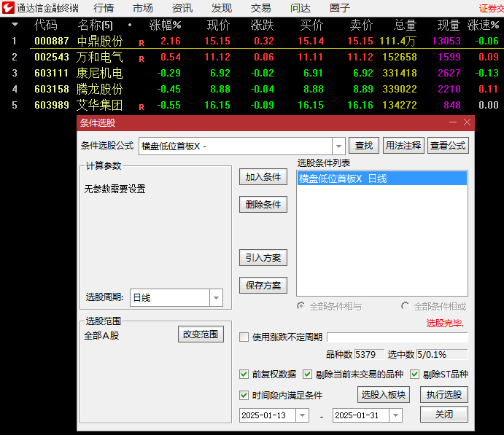Click the R marker beside 中鼎股份

141,43
